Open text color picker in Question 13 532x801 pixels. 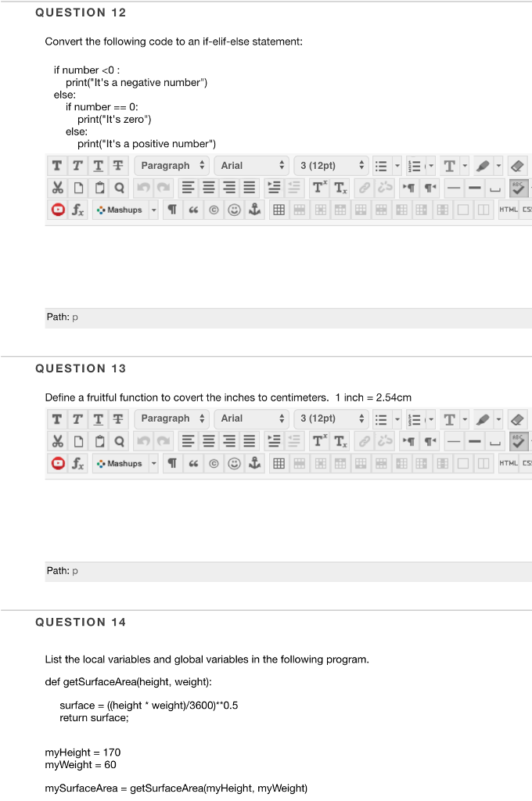click(450, 420)
